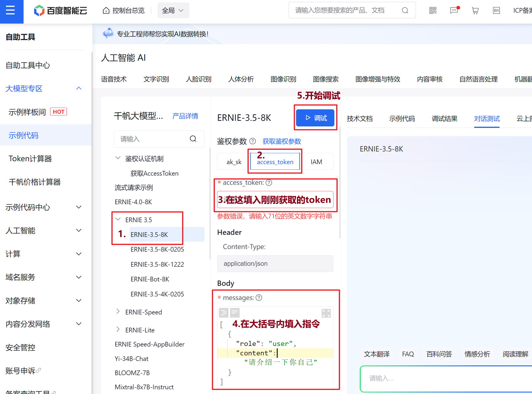The image size is (532, 394).
Task: Select 获取AccessToken tree item
Action: [x=154, y=173]
